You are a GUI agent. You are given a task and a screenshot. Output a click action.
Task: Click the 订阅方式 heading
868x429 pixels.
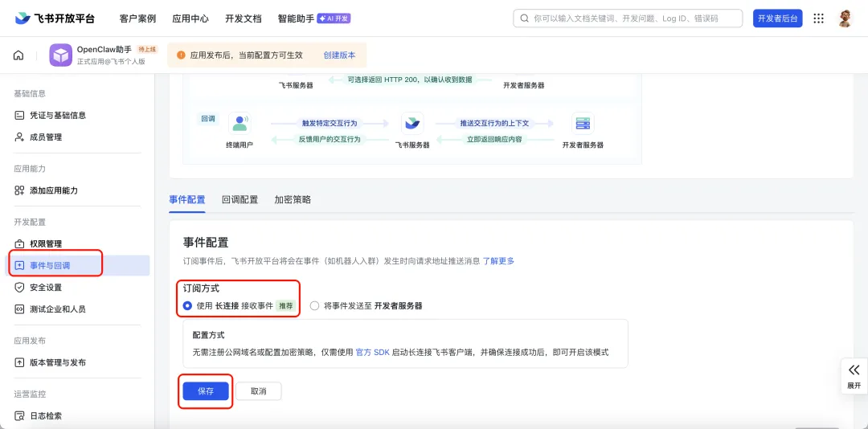pyautogui.click(x=201, y=289)
